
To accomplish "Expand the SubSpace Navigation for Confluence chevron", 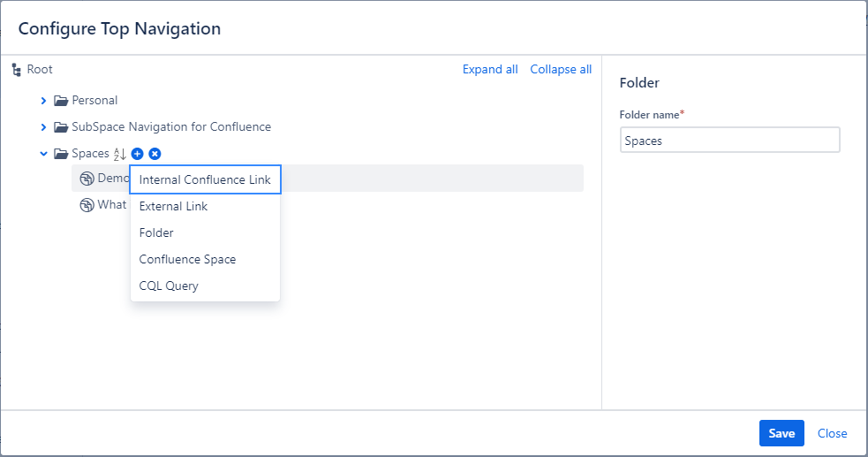I will pos(43,127).
